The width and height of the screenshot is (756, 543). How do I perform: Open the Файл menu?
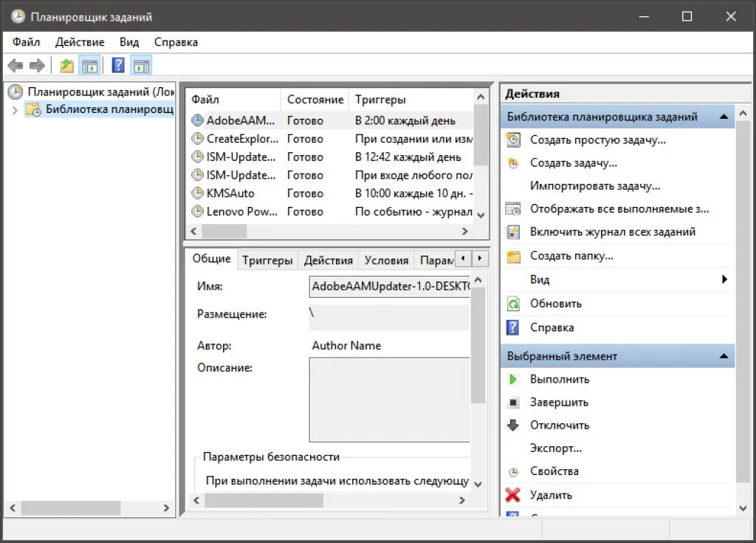pos(26,42)
